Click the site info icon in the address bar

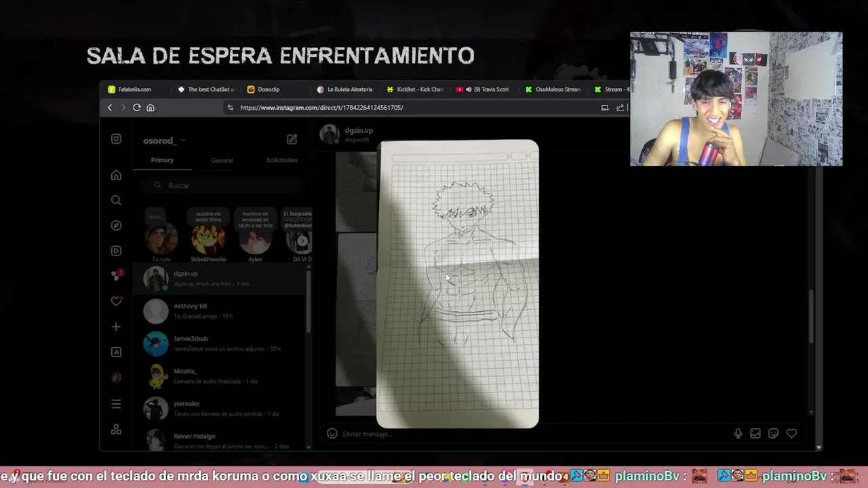pos(231,108)
